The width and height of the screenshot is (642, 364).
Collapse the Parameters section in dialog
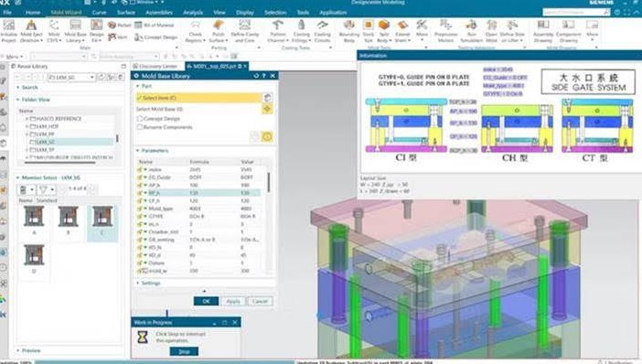138,151
